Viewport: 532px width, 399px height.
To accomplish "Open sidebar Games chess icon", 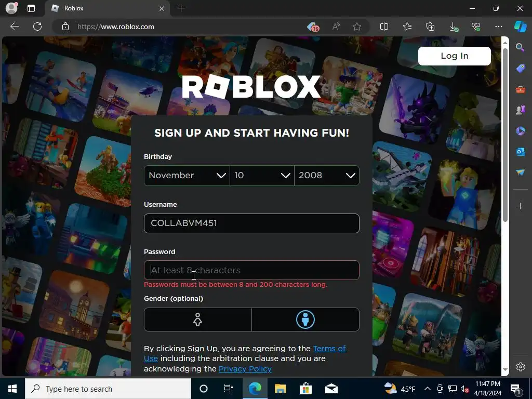I will tap(520, 110).
